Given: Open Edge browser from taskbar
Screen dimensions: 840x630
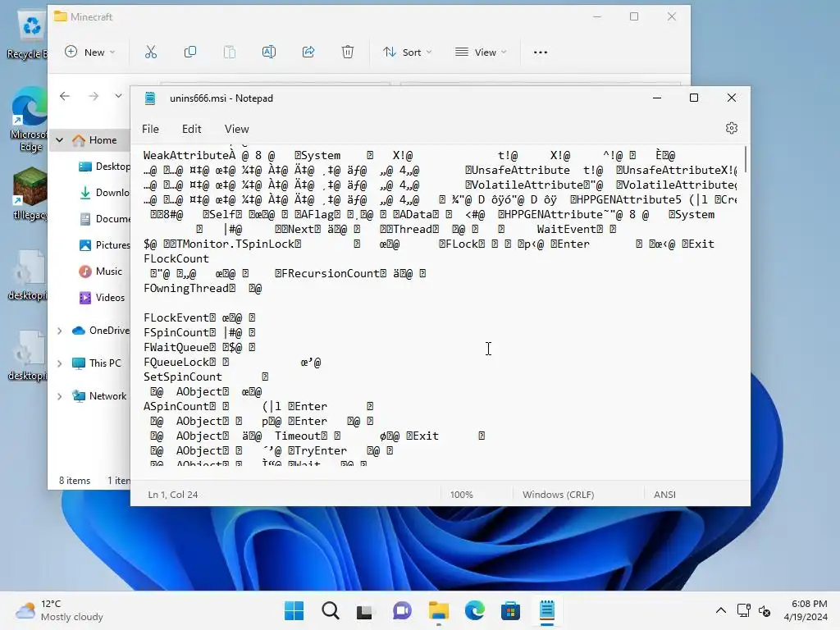Looking at the screenshot, I should [x=475, y=610].
